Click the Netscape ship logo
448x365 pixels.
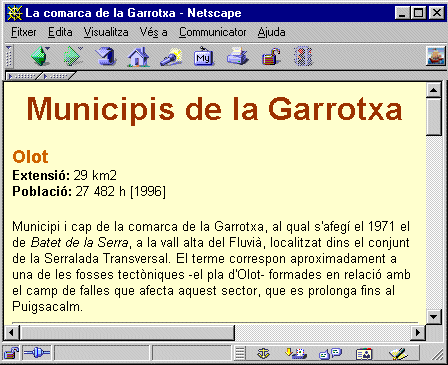pos(436,56)
